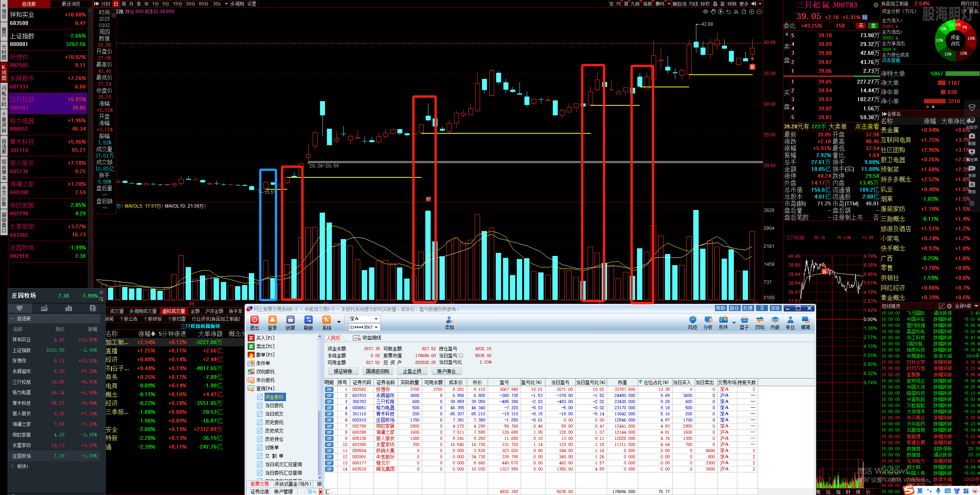Open dropdown arrow next to 条件 icon
This screenshot has height=495, width=980.
pos(734,323)
